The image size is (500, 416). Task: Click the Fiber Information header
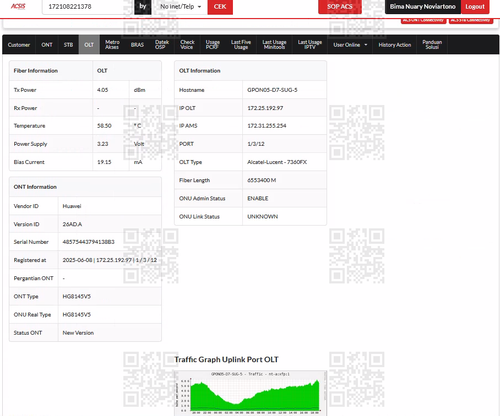(36, 71)
